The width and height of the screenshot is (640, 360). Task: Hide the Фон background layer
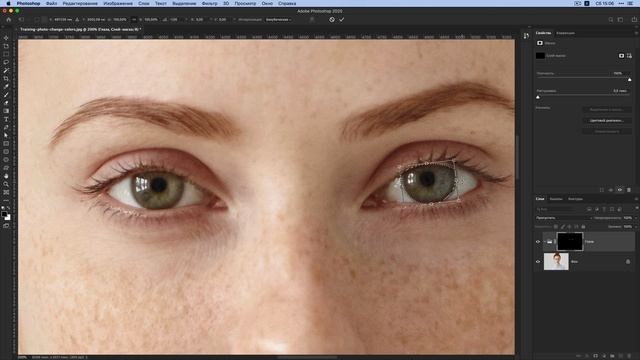click(538, 262)
